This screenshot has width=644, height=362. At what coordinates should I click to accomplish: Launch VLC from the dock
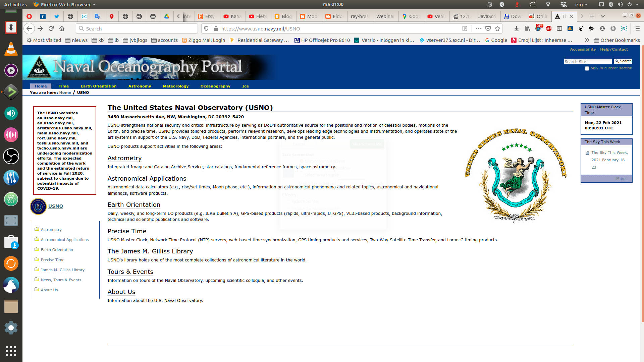pyautogui.click(x=11, y=49)
